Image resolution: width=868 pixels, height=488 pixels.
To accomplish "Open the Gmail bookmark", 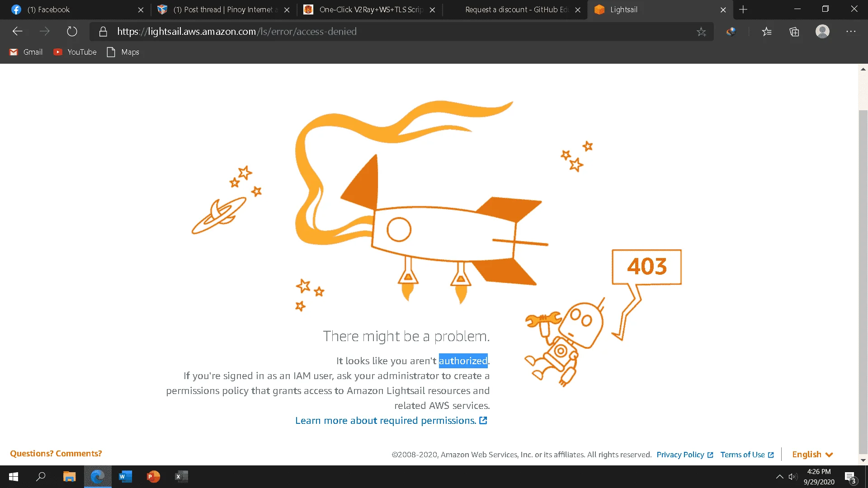I will point(26,52).
